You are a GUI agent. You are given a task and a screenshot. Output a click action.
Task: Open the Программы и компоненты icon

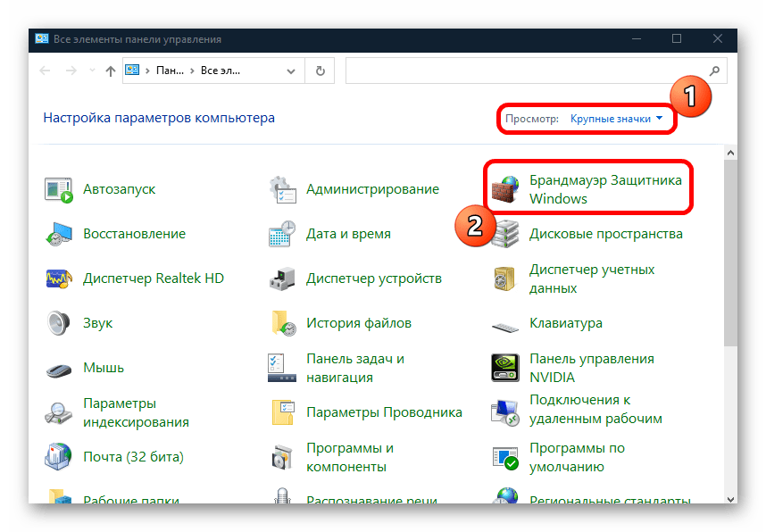point(282,458)
